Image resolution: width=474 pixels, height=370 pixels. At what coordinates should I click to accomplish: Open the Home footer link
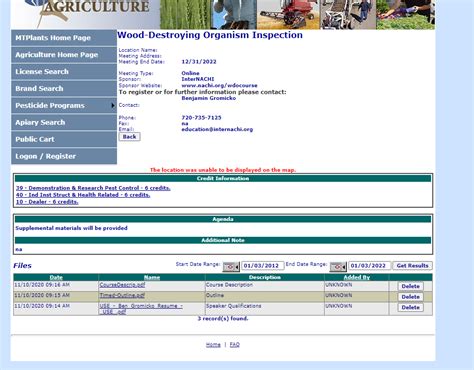(x=213, y=345)
